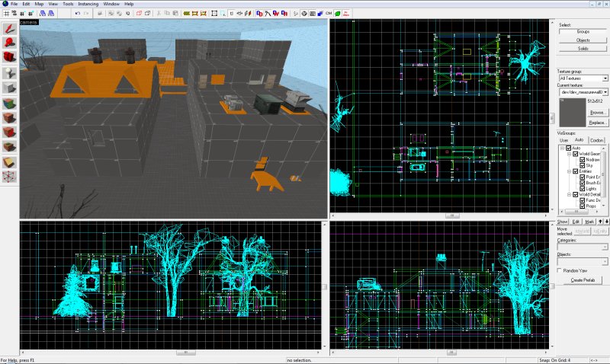
Task: Select the Apply Current Texture tool
Action: [x=9, y=117]
